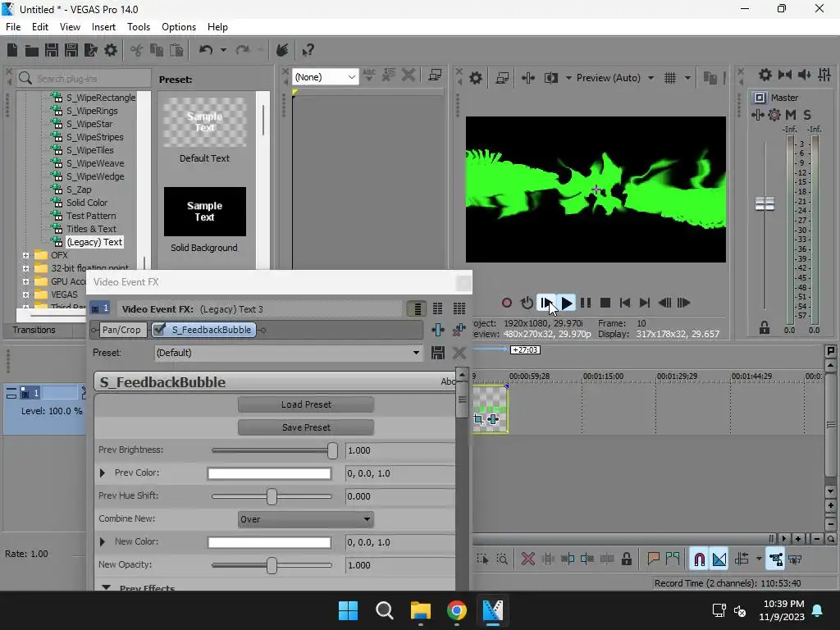This screenshot has width=840, height=630.
Task: Open the Insert menu
Action: pos(103,27)
